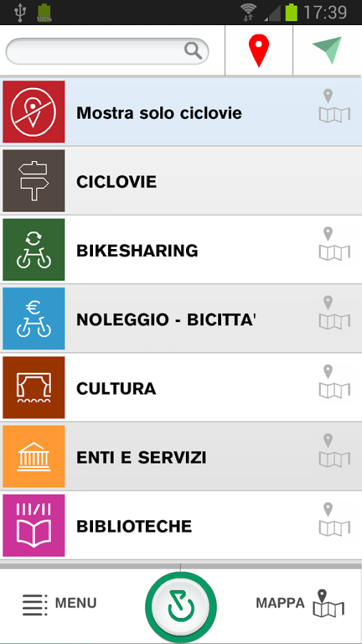362x644 pixels.
Task: Tap the brown theater Cultura icon
Action: pos(34,387)
